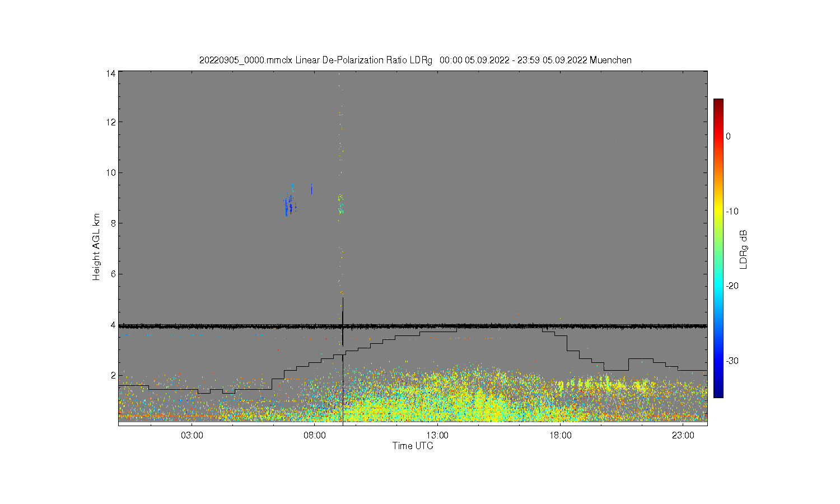Select the 23:00 time tick label
Image resolution: width=840 pixels, height=504 pixels.
(x=683, y=435)
